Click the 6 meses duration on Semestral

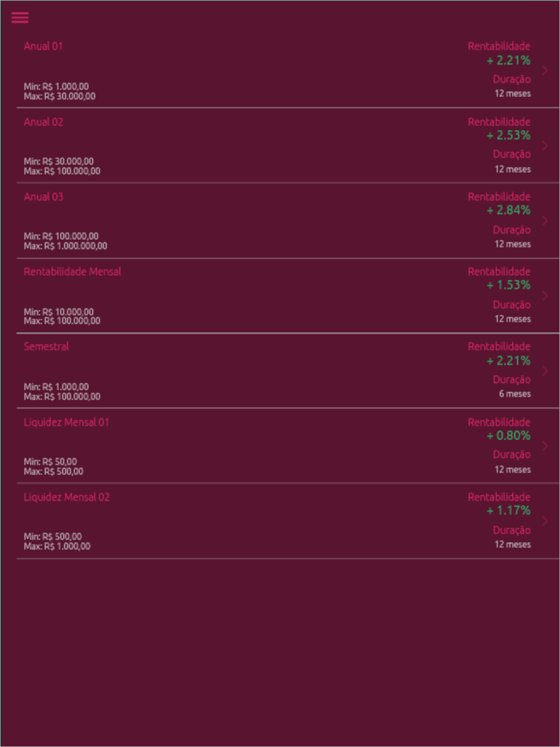coord(514,393)
